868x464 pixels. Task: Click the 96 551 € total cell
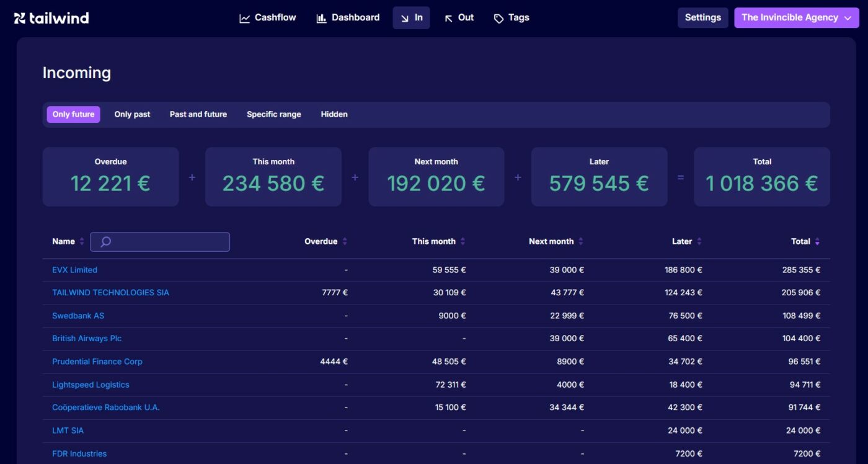coord(804,362)
